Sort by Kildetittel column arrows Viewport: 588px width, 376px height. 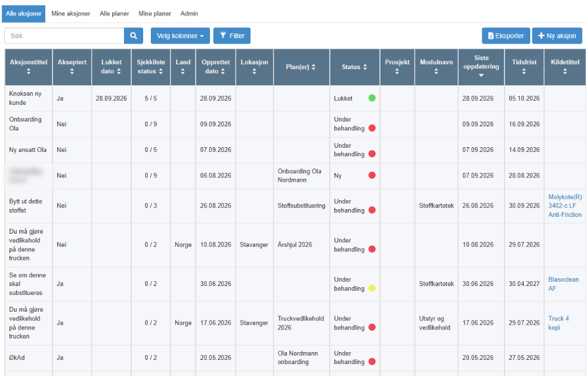coord(565,72)
